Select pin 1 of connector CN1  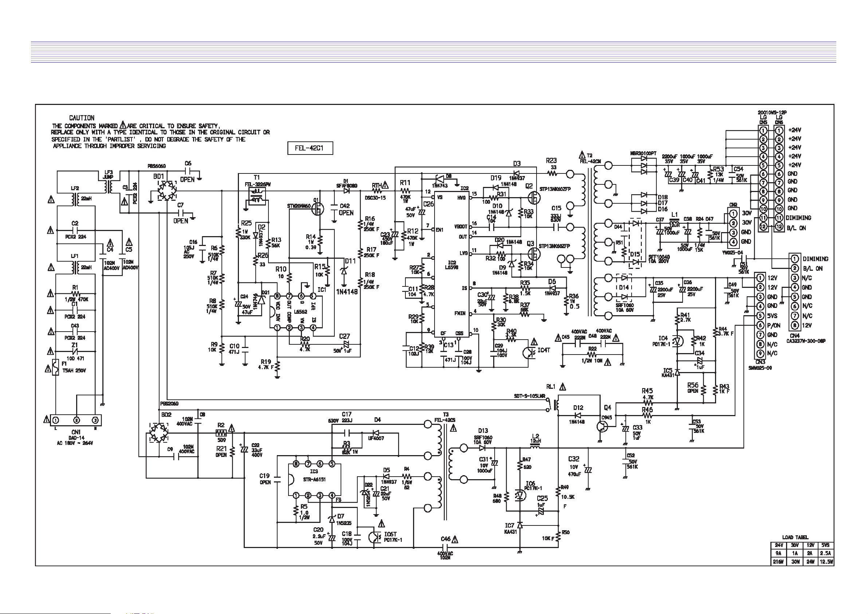click(x=56, y=420)
